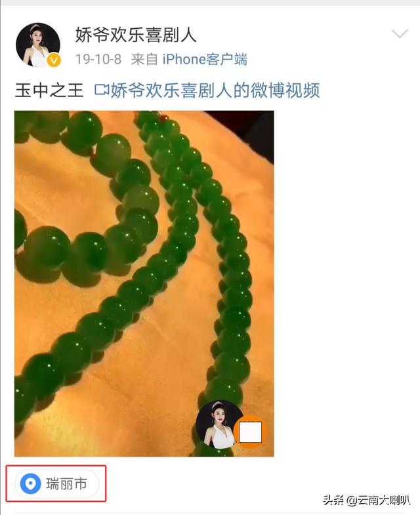
Task: Click the orange square stop button overlay
Action: click(x=250, y=432)
